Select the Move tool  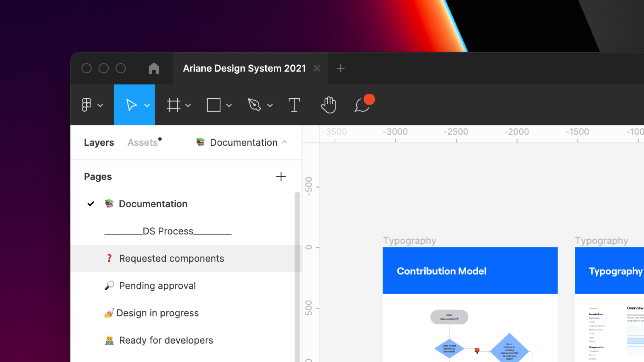pyautogui.click(x=131, y=105)
